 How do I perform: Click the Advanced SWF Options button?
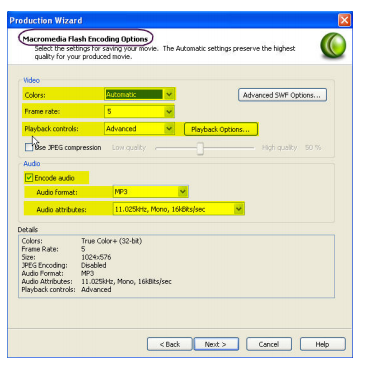click(x=282, y=95)
